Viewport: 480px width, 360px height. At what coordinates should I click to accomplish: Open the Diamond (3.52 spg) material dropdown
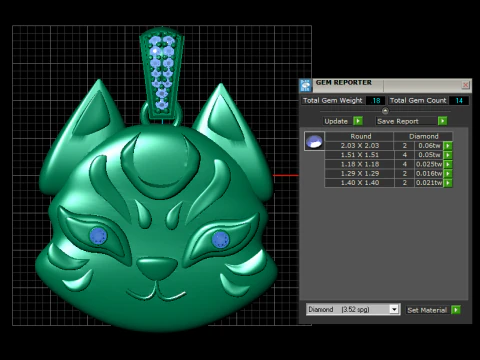[x=394, y=309]
